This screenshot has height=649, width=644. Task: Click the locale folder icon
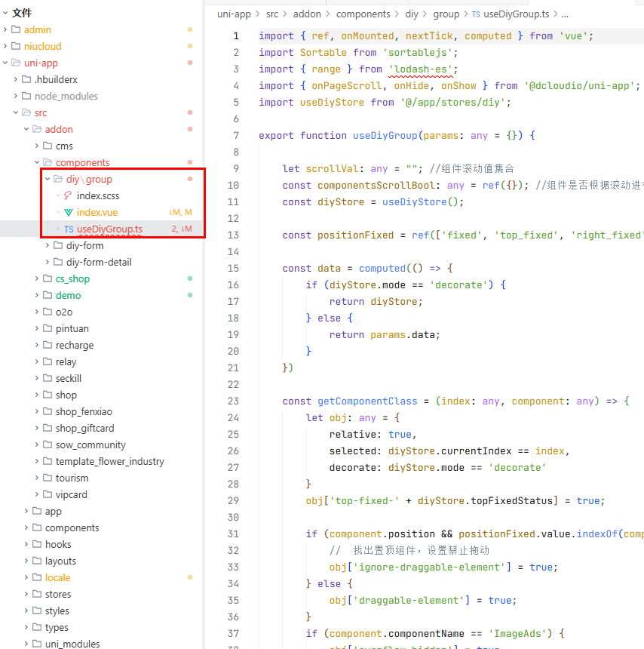pos(37,578)
